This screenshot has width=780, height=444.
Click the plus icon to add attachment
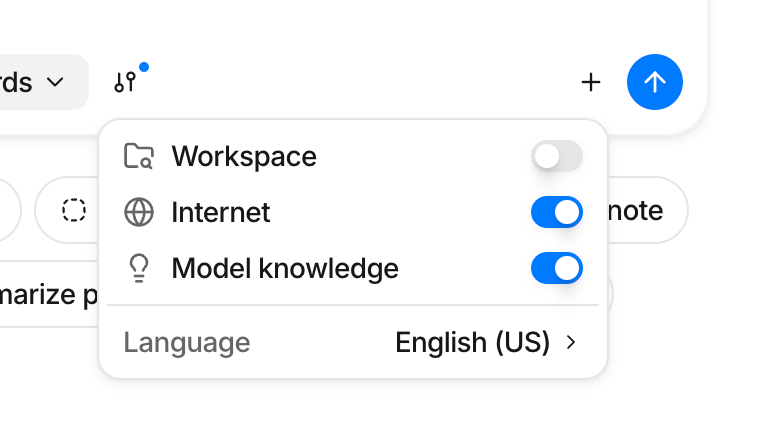591,82
